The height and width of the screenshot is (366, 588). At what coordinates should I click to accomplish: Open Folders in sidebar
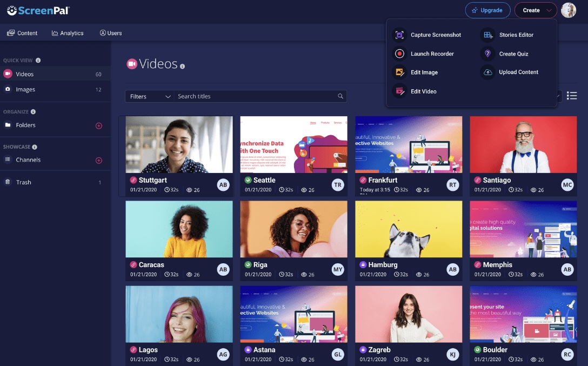click(25, 125)
